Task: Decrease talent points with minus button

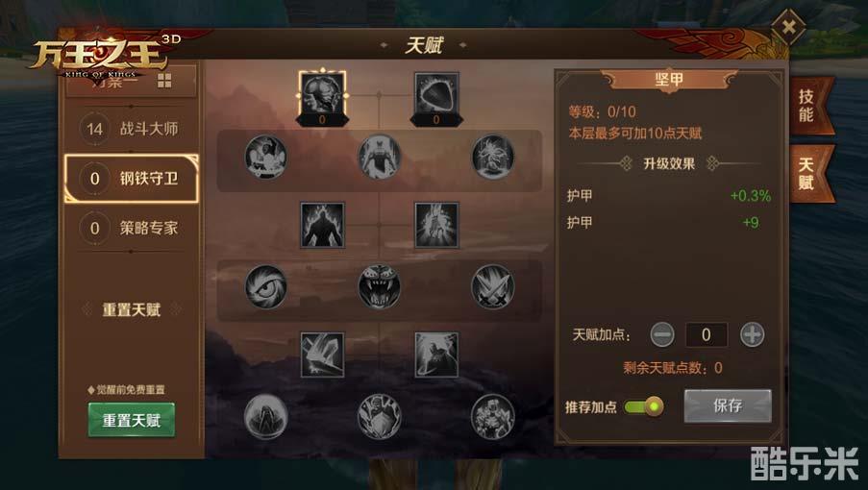Action: tap(662, 334)
